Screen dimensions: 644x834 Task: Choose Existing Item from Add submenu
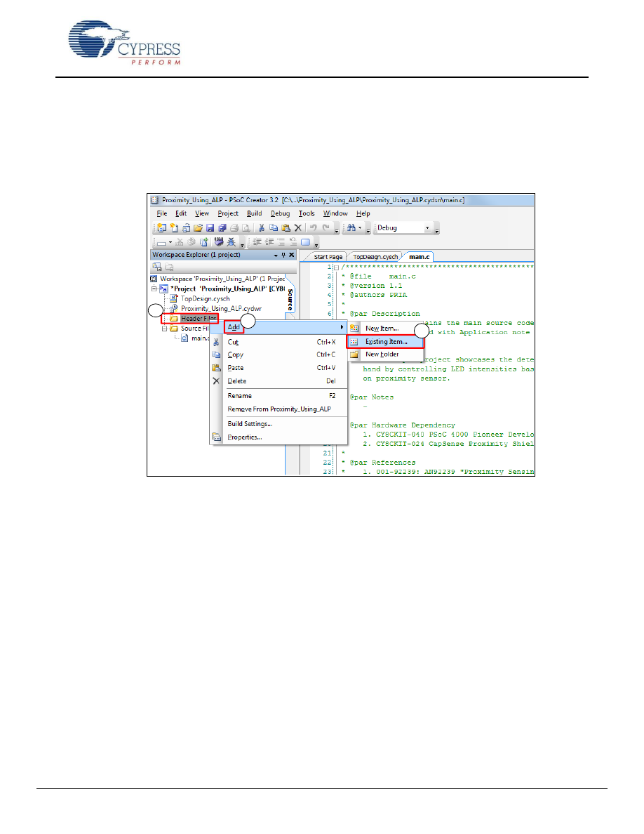[386, 341]
